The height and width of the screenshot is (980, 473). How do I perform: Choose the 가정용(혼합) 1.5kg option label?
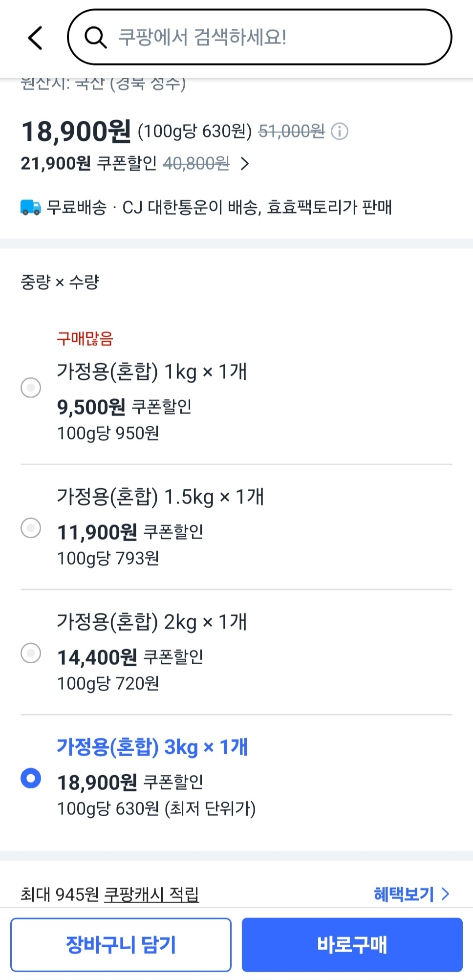click(160, 497)
